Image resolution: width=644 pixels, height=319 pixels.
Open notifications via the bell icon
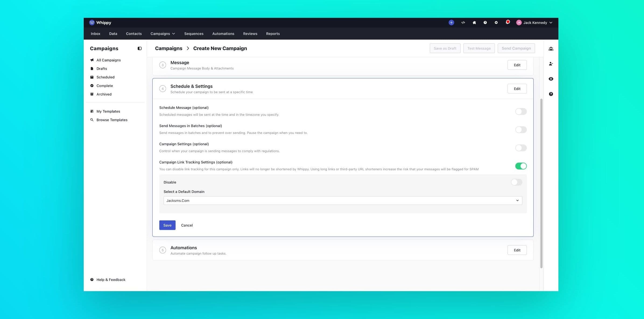pyautogui.click(x=508, y=22)
